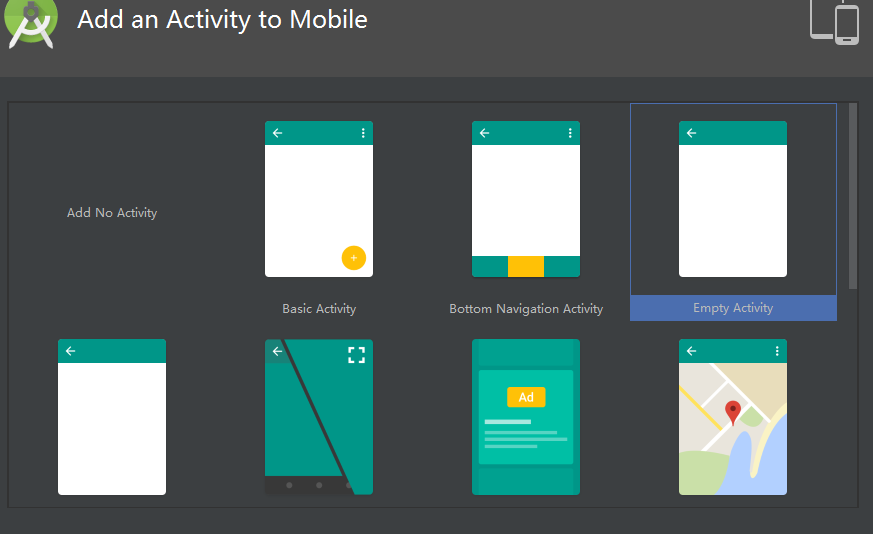Click the Android Studio logo icon

pyautogui.click(x=31, y=22)
